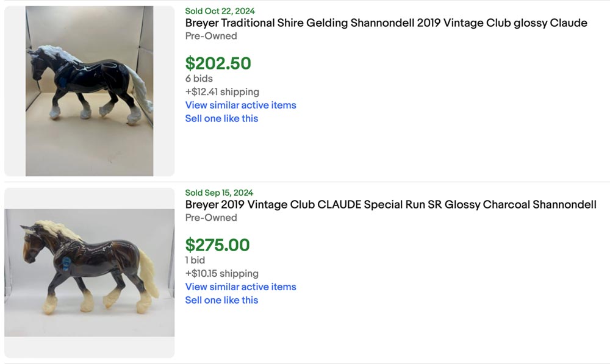Open the glossy black Shire horse photo
610x364 pixels.
[x=89, y=91]
